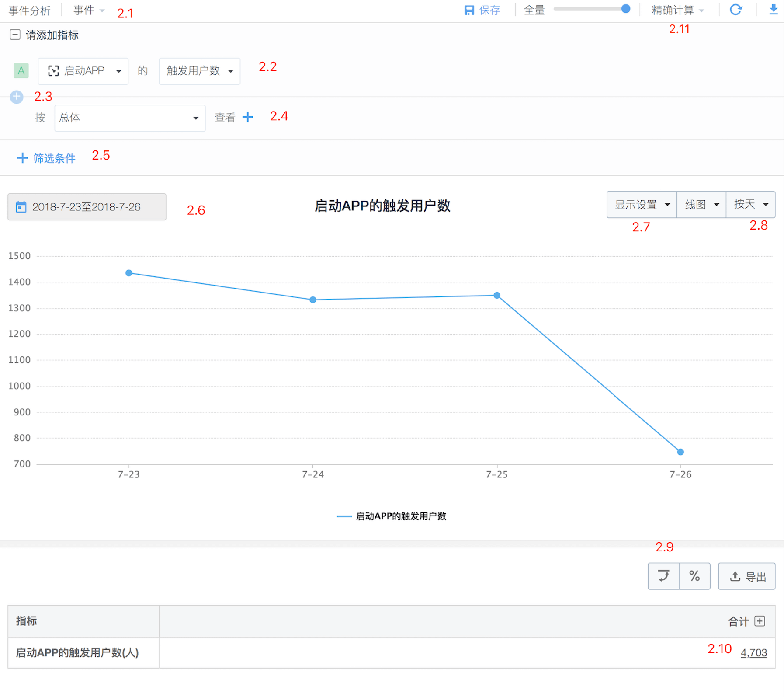Toggle the percentage display icon
The height and width of the screenshot is (697, 784).
tap(694, 576)
